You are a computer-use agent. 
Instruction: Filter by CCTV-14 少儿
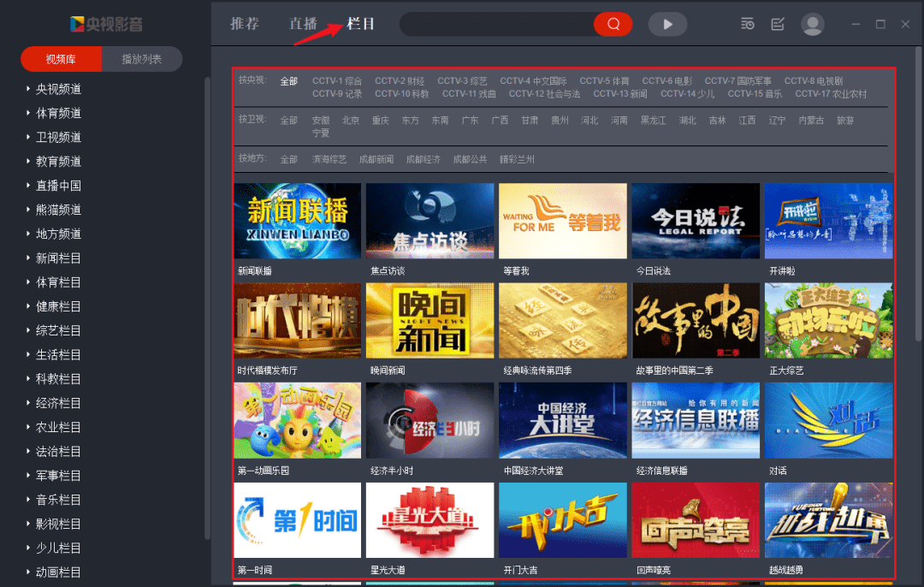click(688, 94)
